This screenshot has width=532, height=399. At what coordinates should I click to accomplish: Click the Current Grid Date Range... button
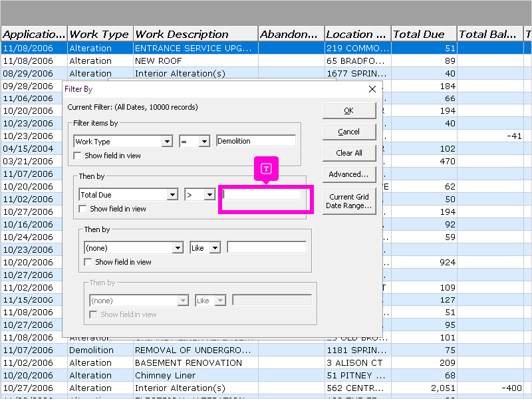(349, 201)
